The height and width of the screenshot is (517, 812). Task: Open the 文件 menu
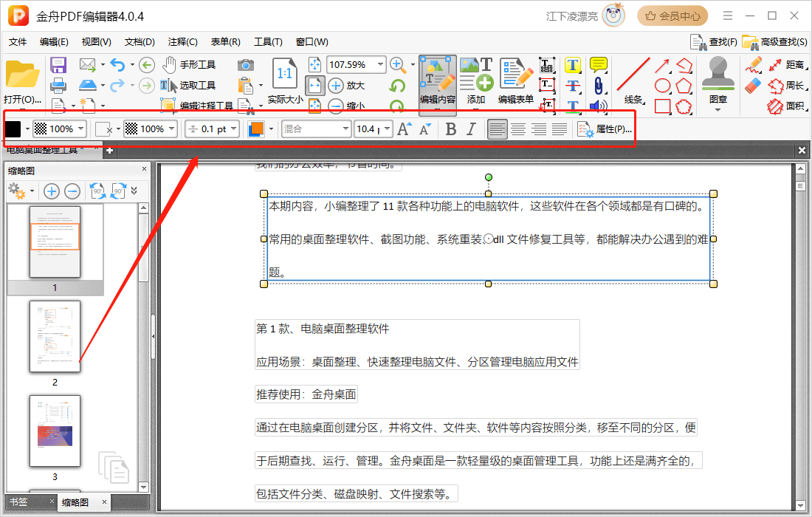point(18,42)
